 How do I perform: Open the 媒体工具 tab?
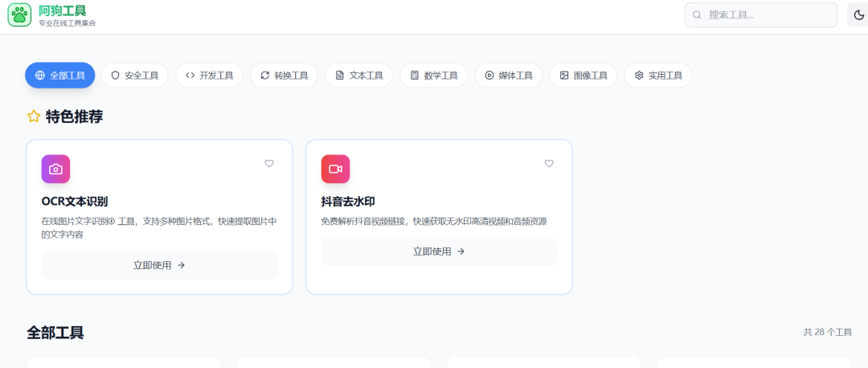[508, 76]
